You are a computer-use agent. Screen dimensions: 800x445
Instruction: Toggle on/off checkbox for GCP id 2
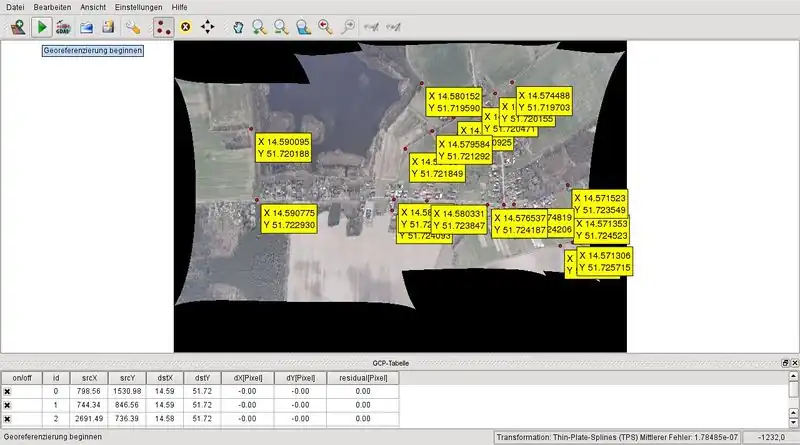8,417
